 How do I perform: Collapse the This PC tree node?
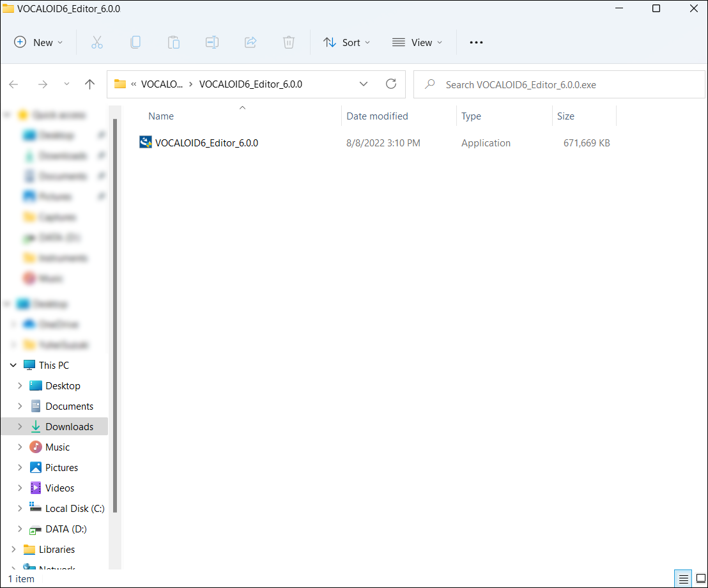click(x=13, y=365)
